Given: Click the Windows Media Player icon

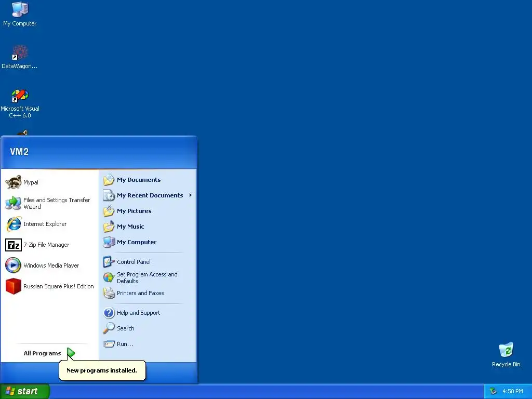Looking at the screenshot, I should pyautogui.click(x=13, y=265).
